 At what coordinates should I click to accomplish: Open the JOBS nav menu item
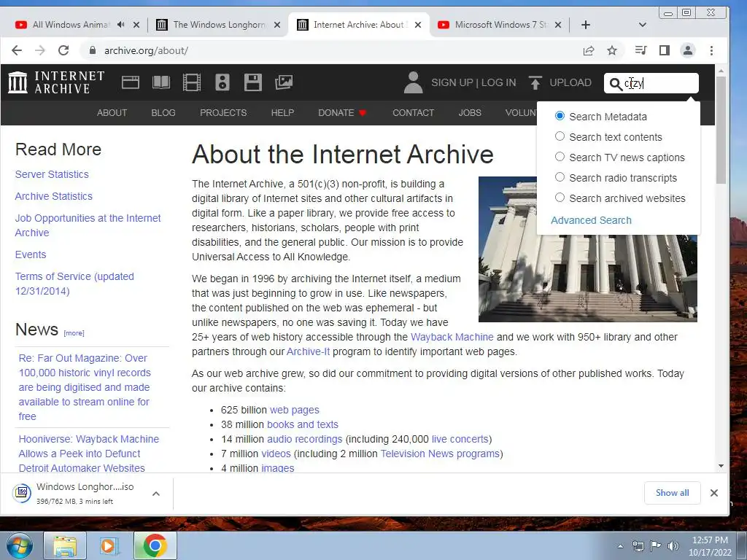click(470, 113)
